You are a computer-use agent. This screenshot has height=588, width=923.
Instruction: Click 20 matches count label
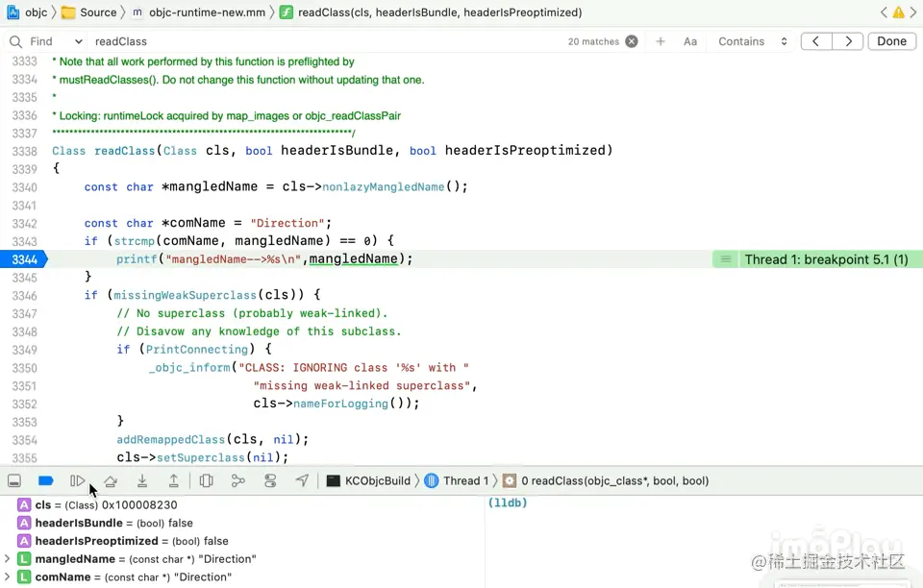(593, 41)
